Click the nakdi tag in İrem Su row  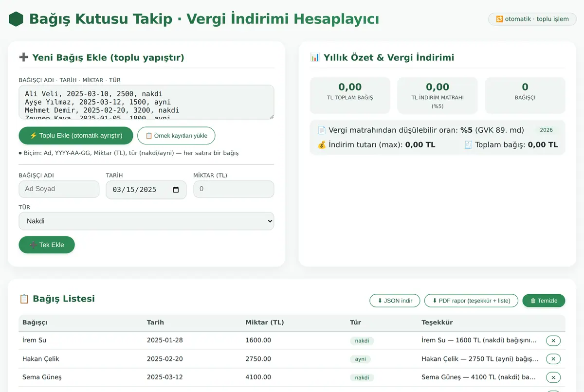pyautogui.click(x=362, y=341)
